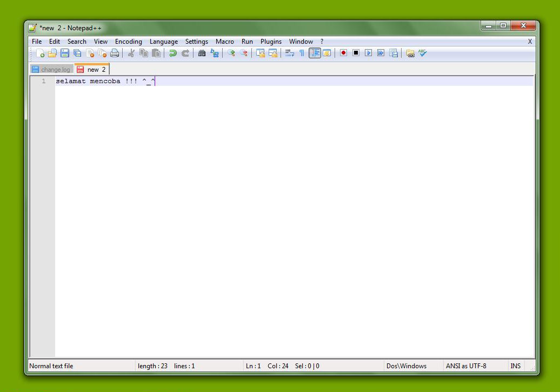Click 'Ln : 1' in the status bar
Viewport: 560px width, 392px height.
(x=253, y=366)
